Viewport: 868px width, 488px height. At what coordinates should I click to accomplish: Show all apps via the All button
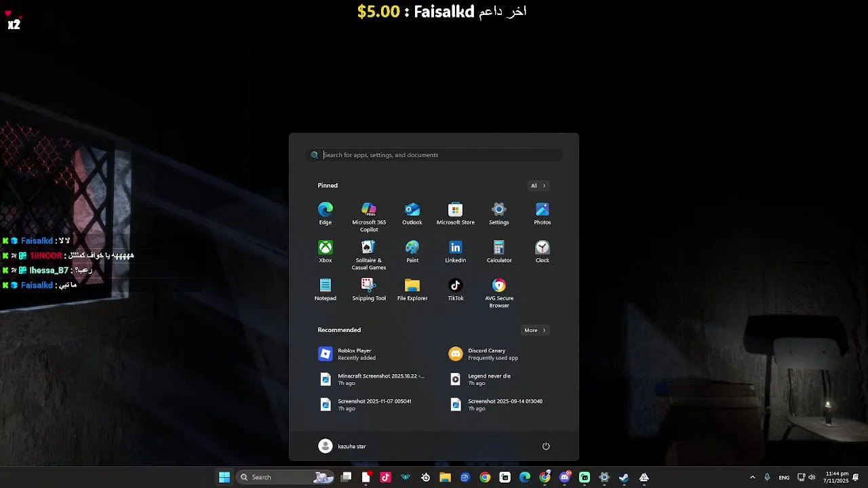tap(538, 186)
